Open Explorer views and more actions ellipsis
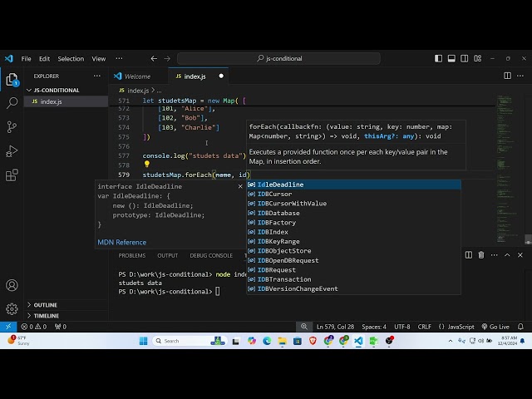This screenshot has width=532, height=399. click(97, 76)
